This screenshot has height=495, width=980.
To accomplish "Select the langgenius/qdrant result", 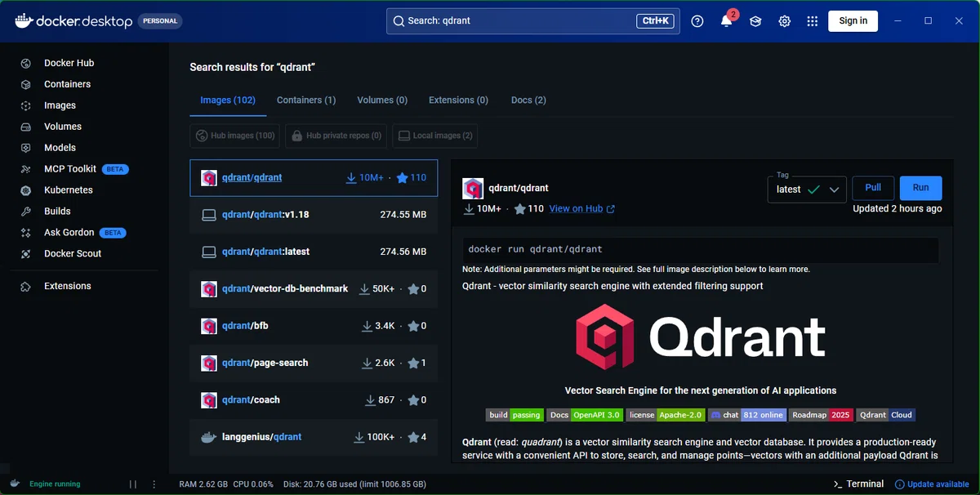I will coord(314,437).
